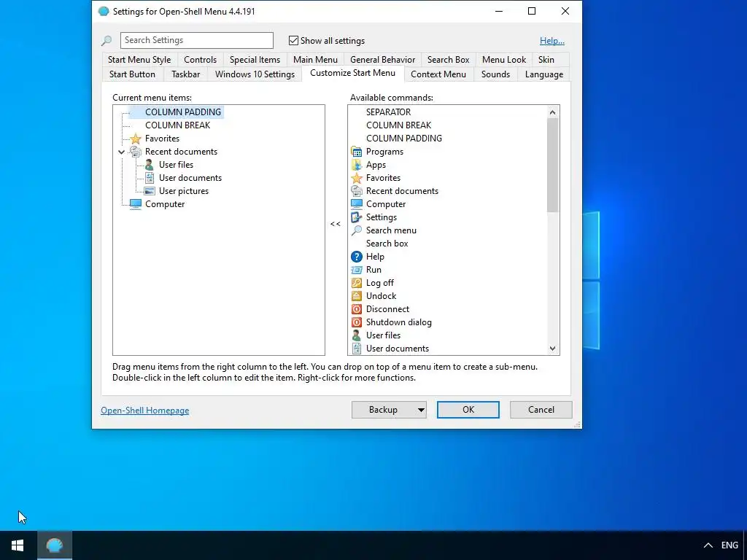Open the Help... link
Viewport: 747px width, 560px height.
coord(552,41)
